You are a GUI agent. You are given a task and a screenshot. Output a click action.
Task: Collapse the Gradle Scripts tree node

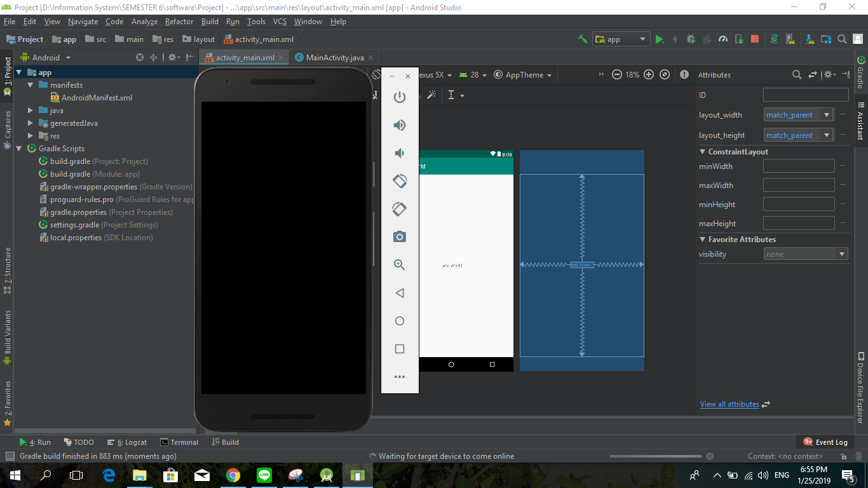(19, 148)
